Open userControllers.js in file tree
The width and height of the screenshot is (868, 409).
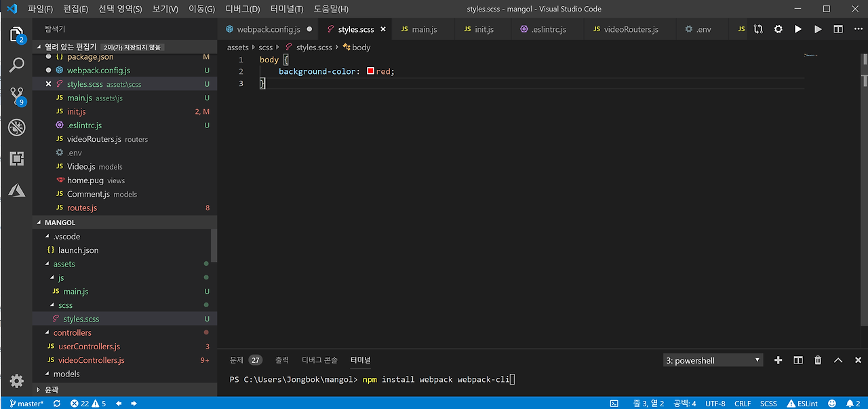pos(89,347)
